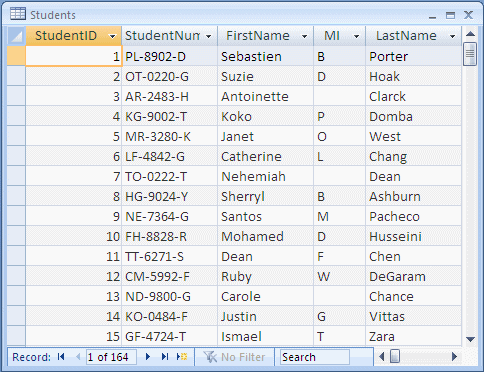Go to previous record arrow
Viewport: 484px width, 372px height.
point(78,357)
